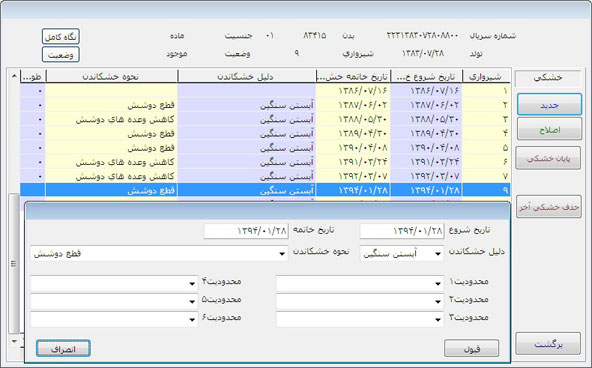Click the برگشت button
Viewport: 592px width, 368px height.
(548, 344)
